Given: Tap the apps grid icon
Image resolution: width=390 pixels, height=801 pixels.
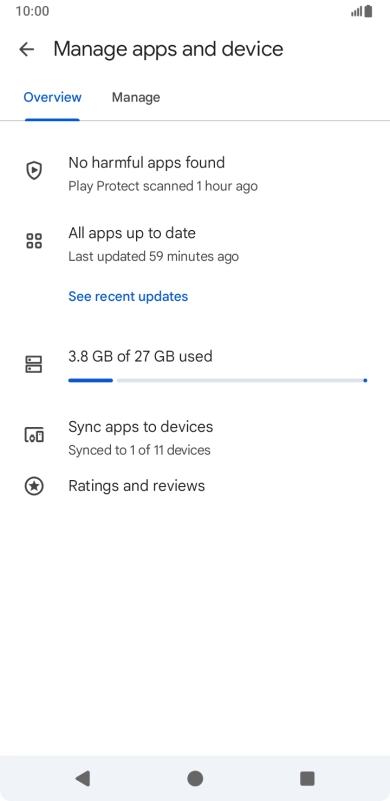Looking at the screenshot, I should click(34, 241).
